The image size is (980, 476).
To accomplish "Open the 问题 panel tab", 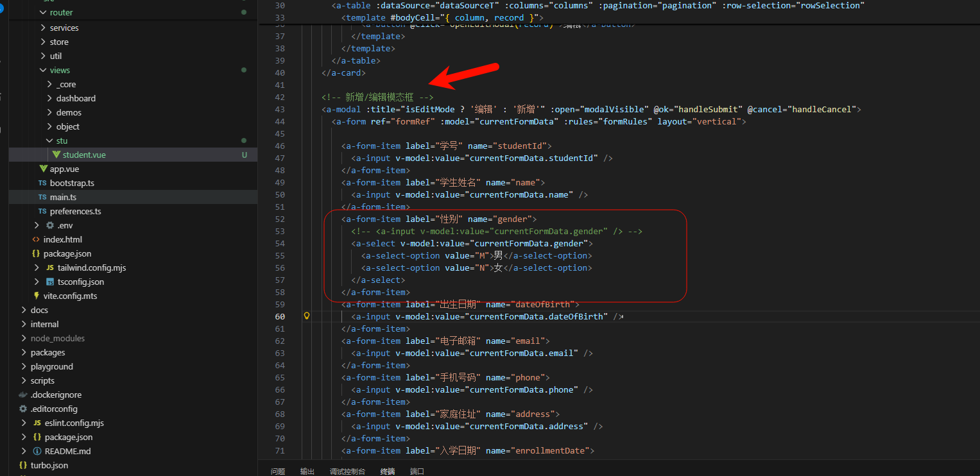I will 278,472.
